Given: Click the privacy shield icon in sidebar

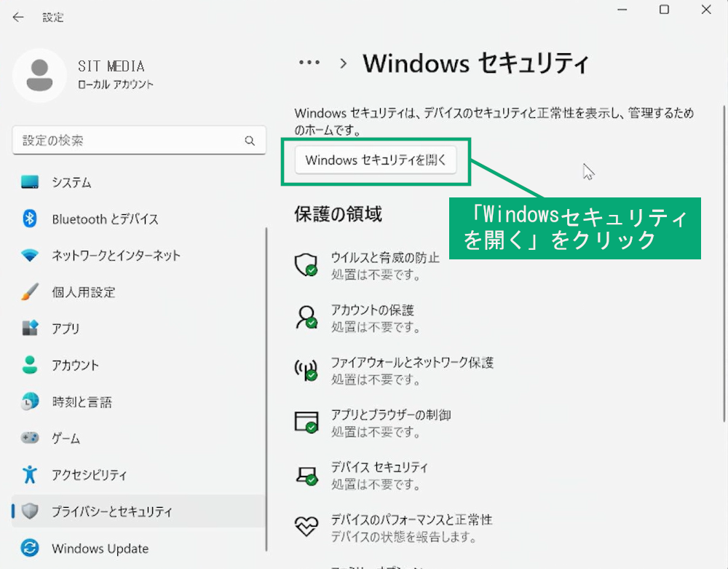Looking at the screenshot, I should (30, 511).
